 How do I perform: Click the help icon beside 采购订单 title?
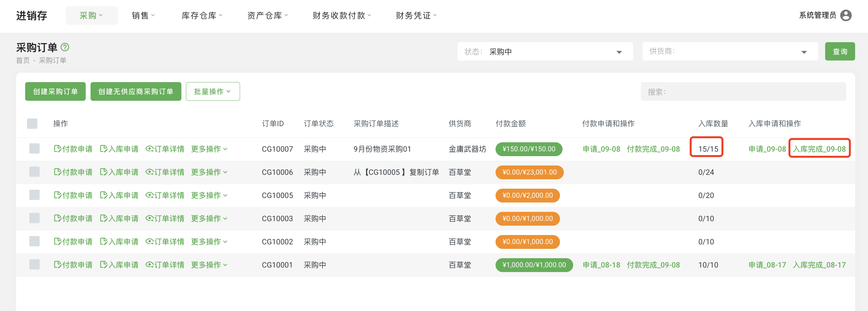64,47
